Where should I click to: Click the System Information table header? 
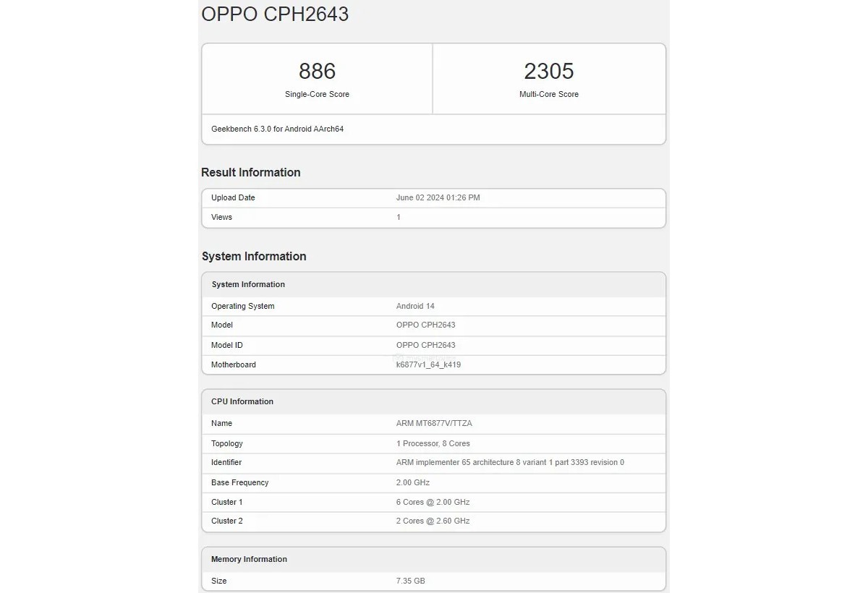point(248,284)
